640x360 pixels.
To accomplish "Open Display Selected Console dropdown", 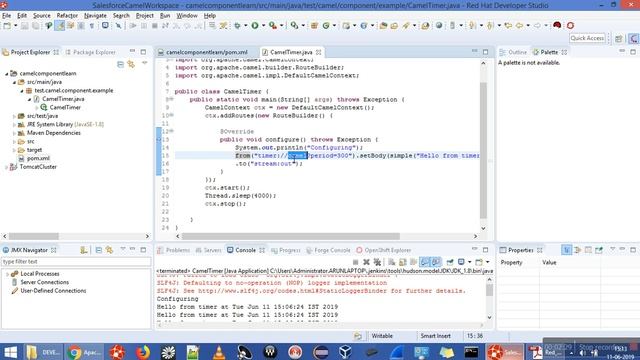I will (469, 262).
